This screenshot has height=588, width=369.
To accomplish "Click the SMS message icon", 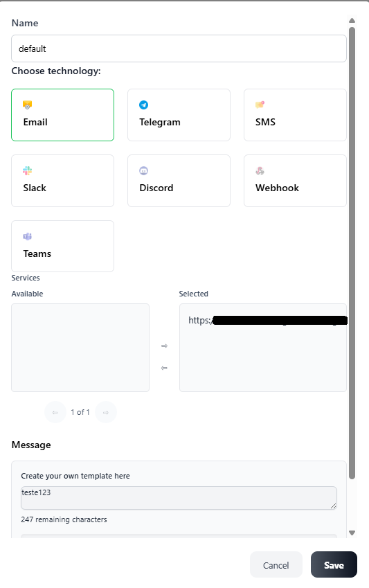I will click(x=260, y=105).
